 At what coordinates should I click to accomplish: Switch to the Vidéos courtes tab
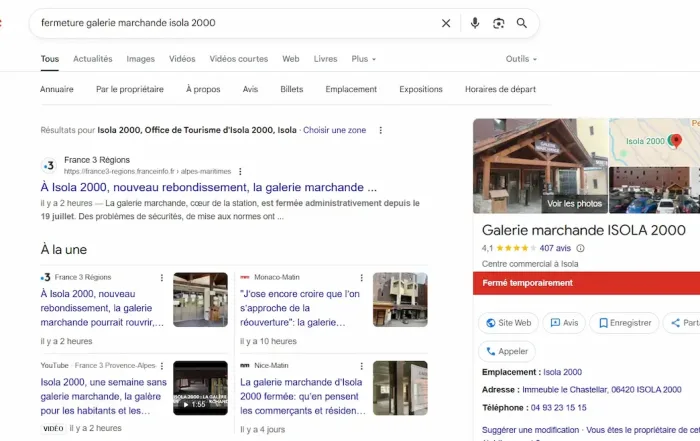pos(239,59)
